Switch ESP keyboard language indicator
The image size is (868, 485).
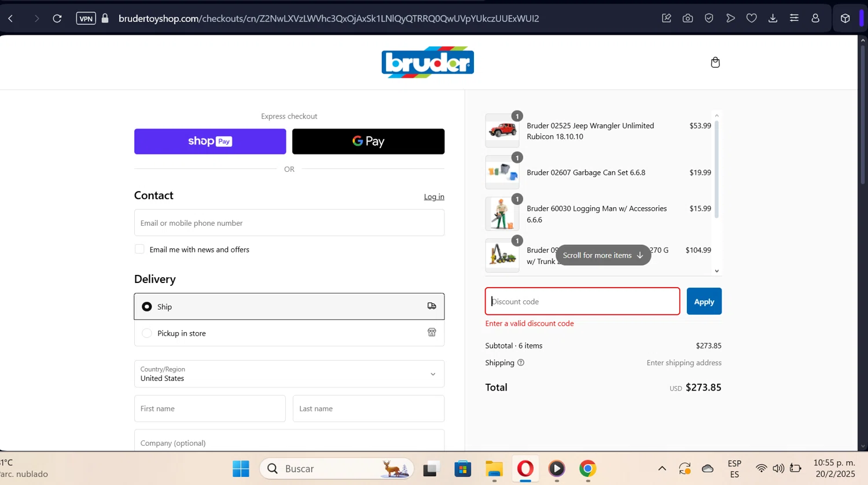tap(734, 469)
